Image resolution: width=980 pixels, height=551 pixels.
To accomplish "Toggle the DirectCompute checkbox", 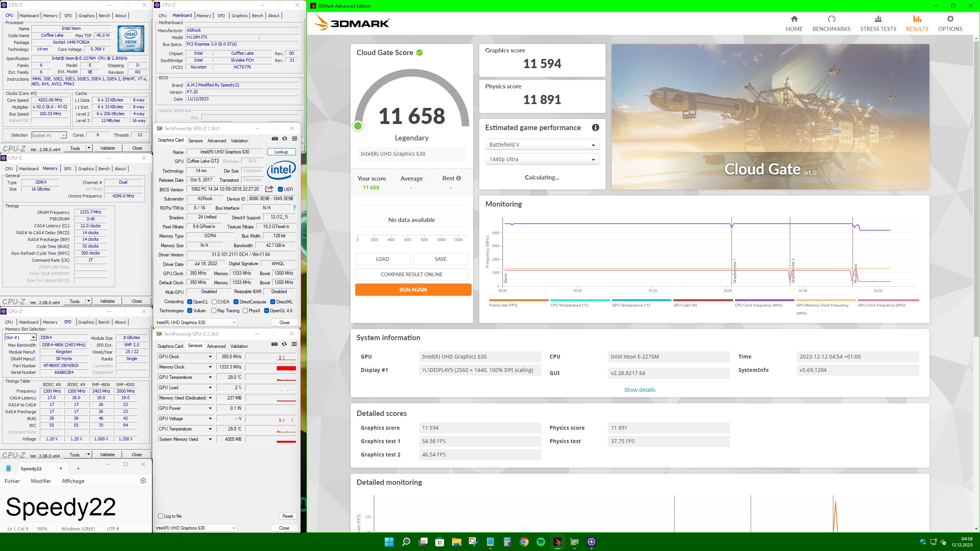I will pyautogui.click(x=236, y=302).
